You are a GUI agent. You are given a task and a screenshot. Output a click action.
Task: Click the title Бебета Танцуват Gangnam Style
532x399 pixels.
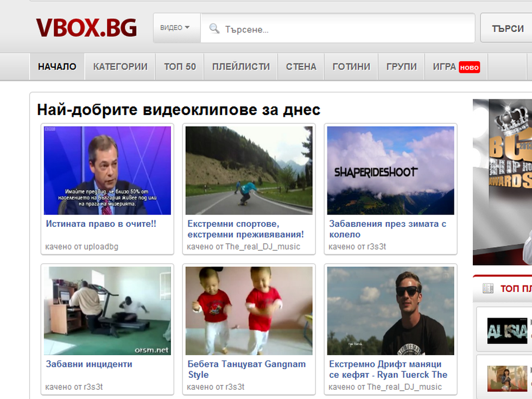[x=246, y=369]
